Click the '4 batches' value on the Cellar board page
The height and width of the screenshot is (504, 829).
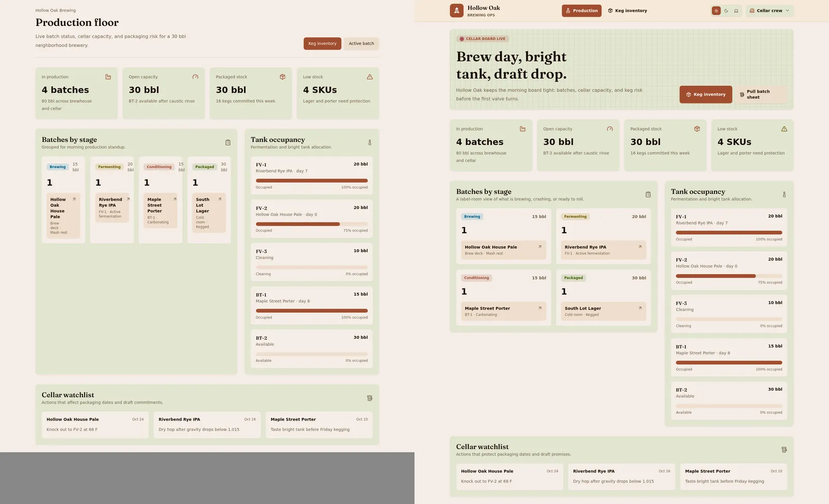tap(480, 142)
